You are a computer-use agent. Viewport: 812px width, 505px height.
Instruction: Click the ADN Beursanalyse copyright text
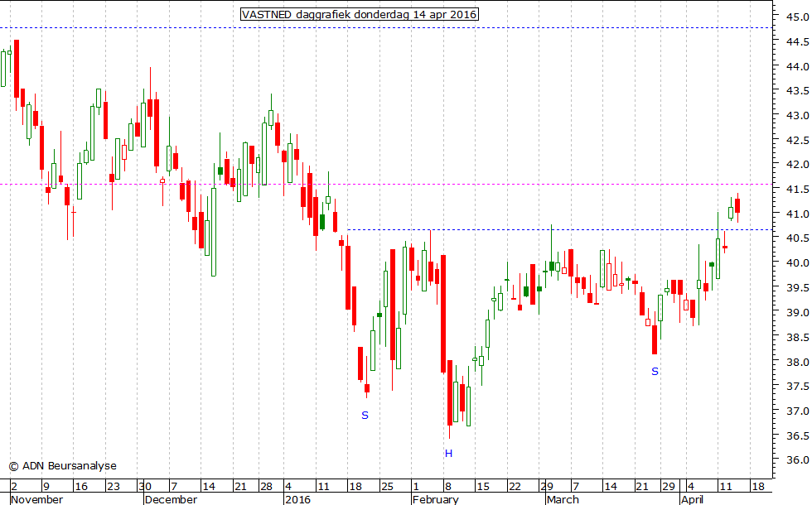(63, 466)
